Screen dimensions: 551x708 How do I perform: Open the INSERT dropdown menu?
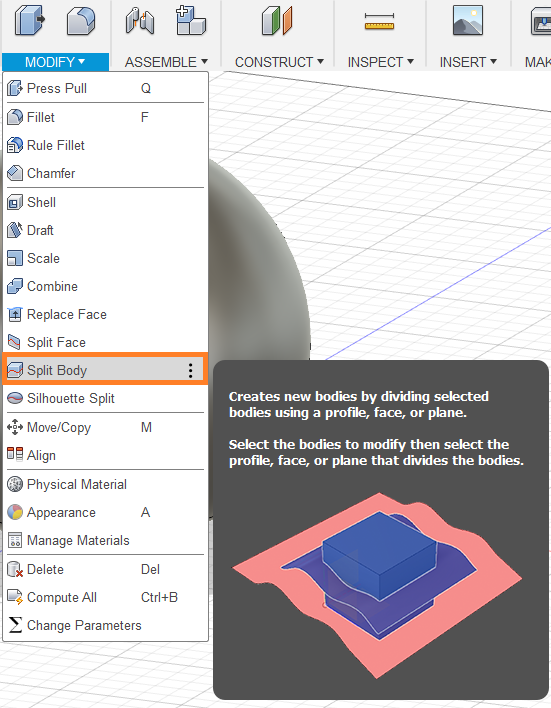[x=468, y=62]
